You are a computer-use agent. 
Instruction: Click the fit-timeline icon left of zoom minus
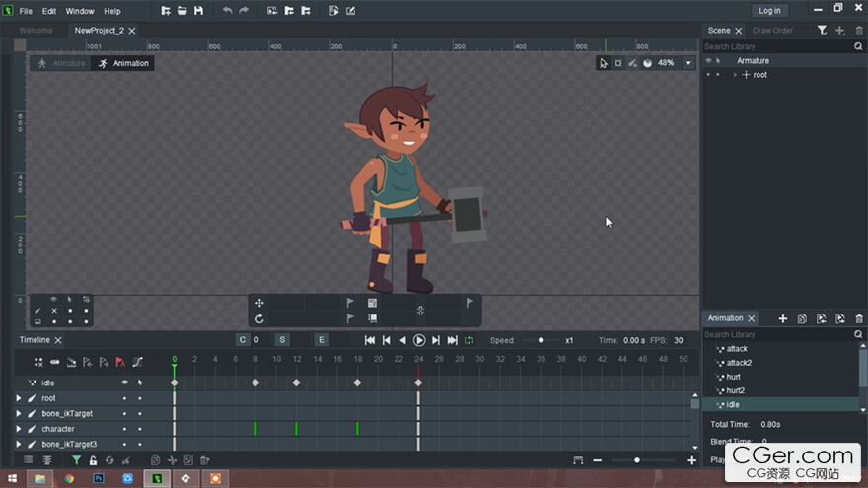pos(578,460)
